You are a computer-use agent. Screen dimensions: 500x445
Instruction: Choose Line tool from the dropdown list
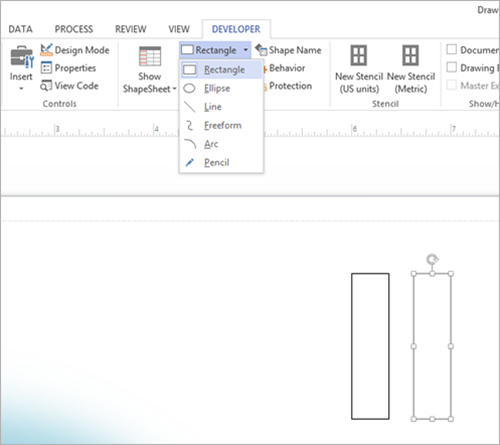pyautogui.click(x=221, y=107)
